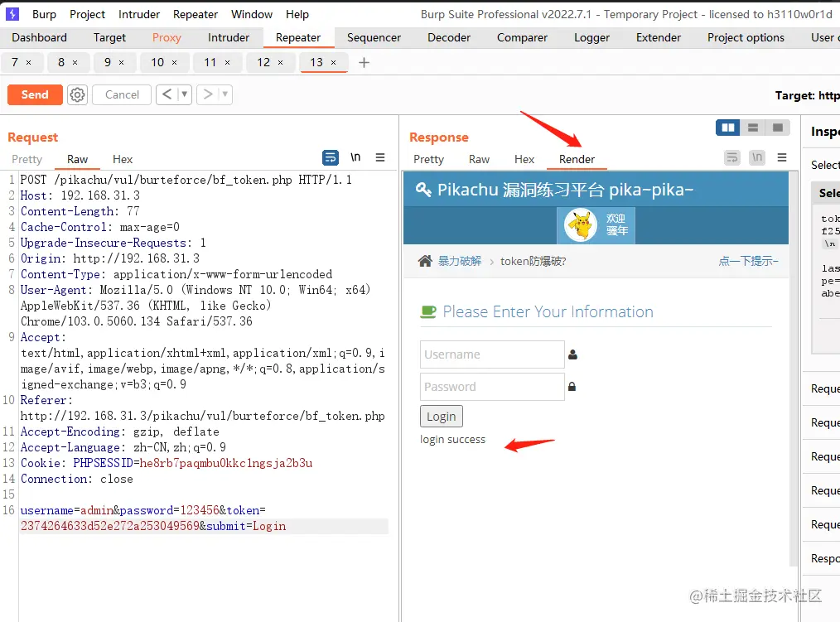Add a new Repeater tab with plus
Screen dimensions: 840x622
(364, 63)
